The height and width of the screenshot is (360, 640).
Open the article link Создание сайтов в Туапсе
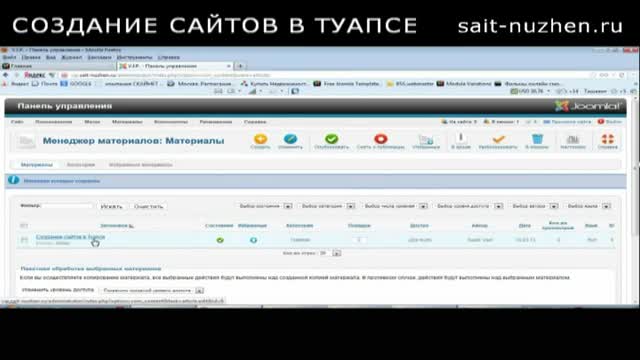coord(70,237)
